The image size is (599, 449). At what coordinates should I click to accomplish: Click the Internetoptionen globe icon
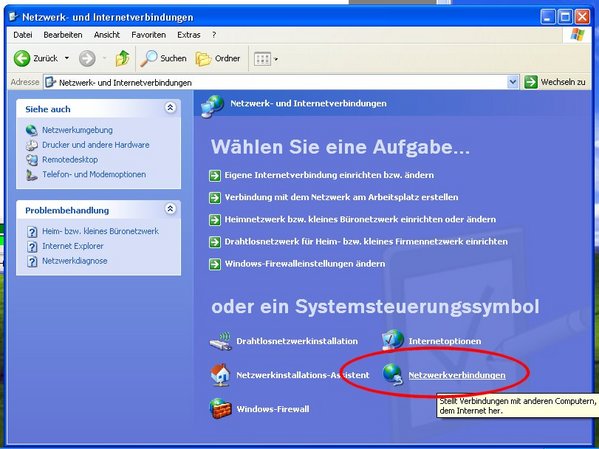point(393,340)
